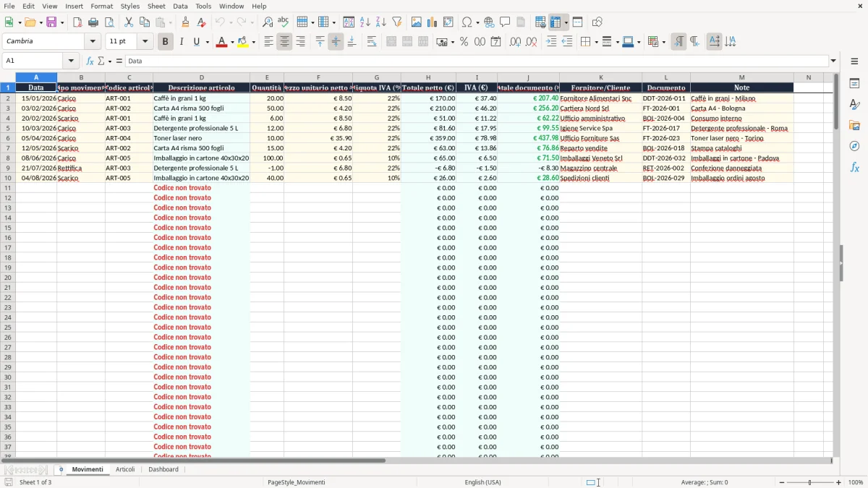
Task: Open sidebar Properties panel icon
Action: [x=854, y=84]
